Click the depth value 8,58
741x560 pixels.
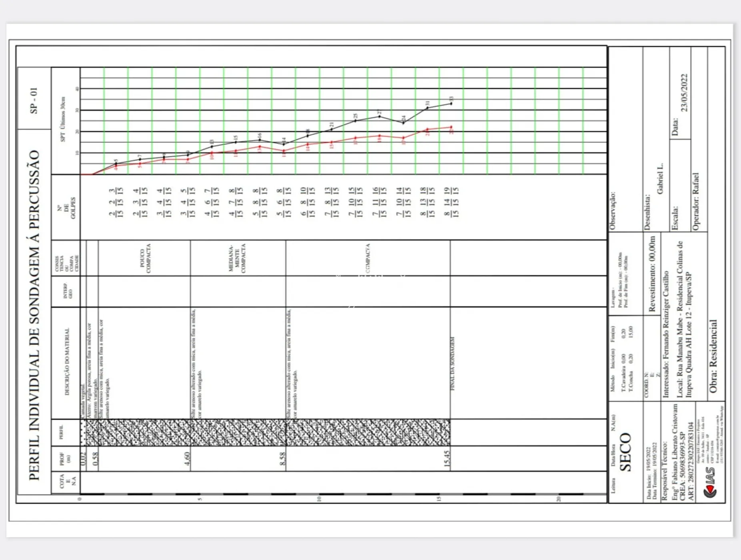(x=282, y=458)
